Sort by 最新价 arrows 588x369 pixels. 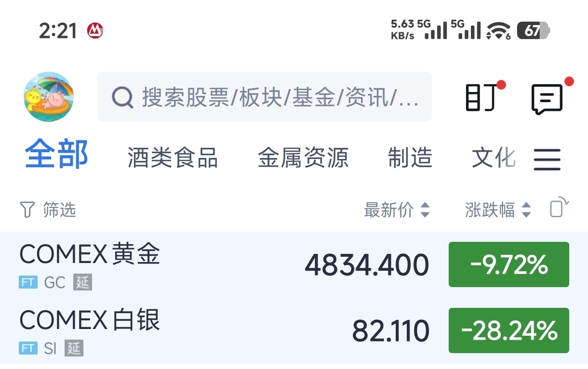tap(425, 210)
